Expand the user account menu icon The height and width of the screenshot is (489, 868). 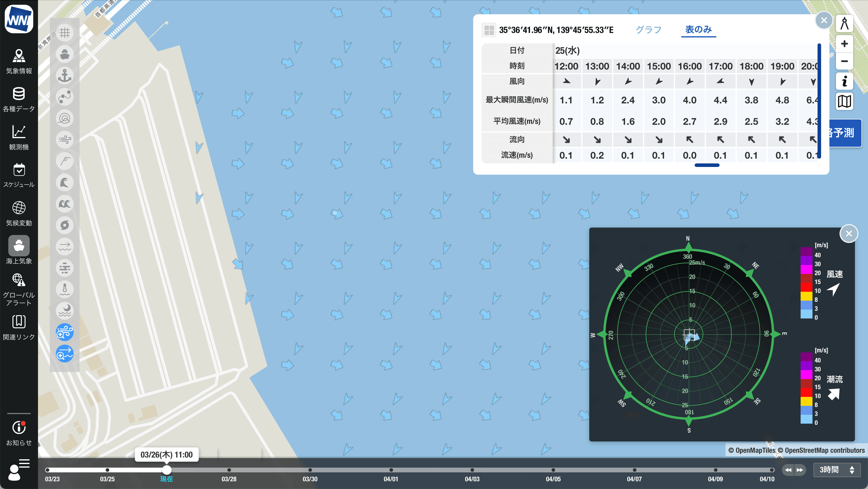(x=19, y=469)
